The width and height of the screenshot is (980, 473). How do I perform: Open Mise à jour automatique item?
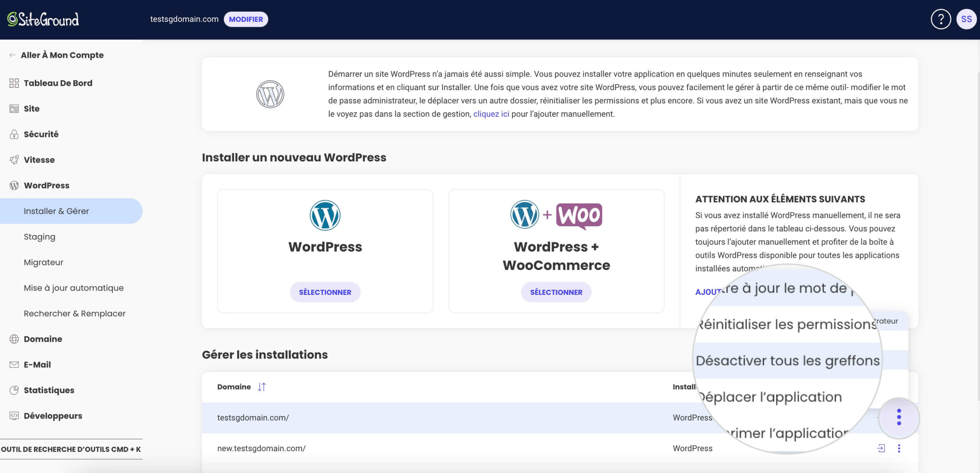point(73,288)
